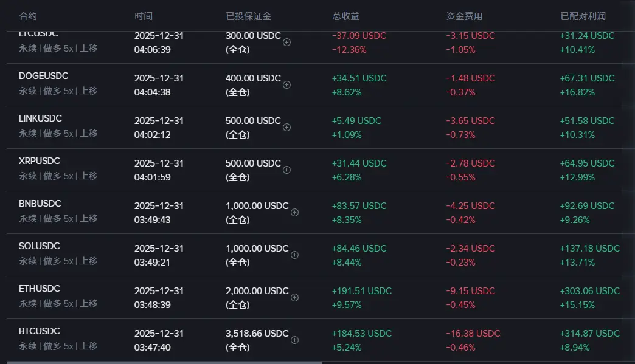Click the plus icon beside 300.00 USDC
The width and height of the screenshot is (635, 364).
click(x=287, y=43)
